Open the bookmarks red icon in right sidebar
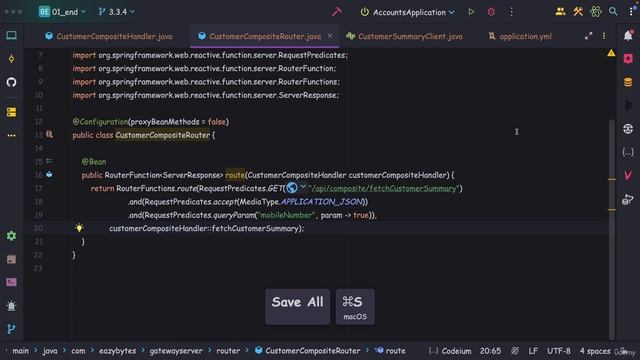This screenshot has height=360, width=640. click(628, 59)
